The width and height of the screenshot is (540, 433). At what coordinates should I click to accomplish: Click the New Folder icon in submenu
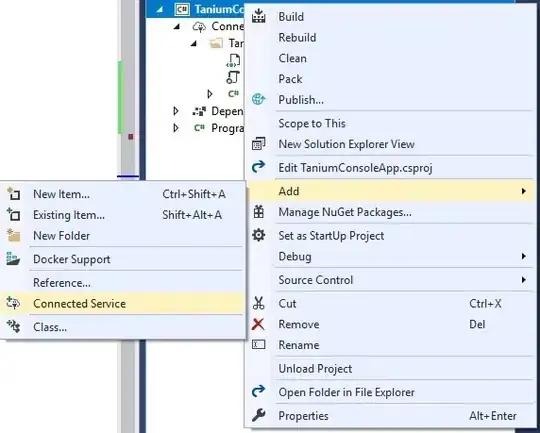[x=13, y=235]
